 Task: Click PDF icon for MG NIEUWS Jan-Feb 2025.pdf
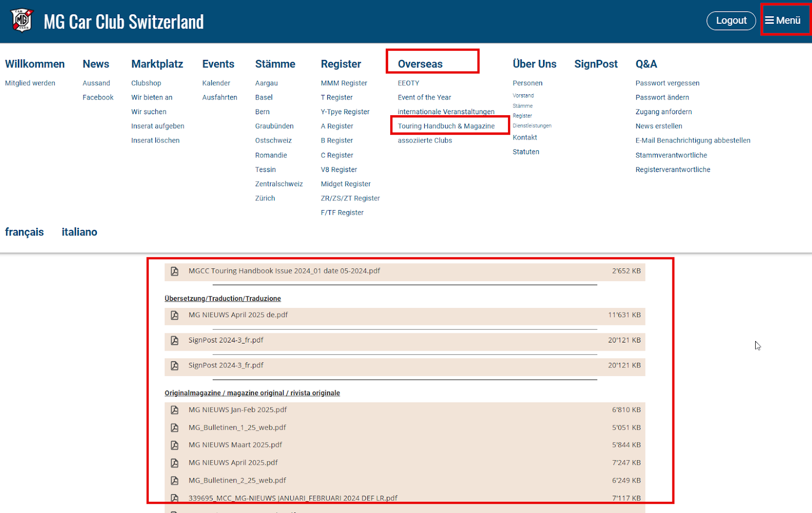coord(175,410)
